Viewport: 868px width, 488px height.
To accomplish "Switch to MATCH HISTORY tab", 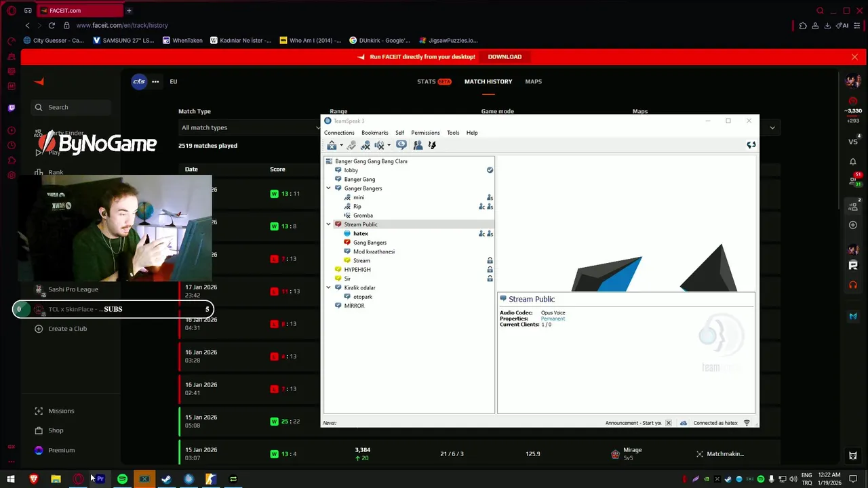I will (488, 81).
